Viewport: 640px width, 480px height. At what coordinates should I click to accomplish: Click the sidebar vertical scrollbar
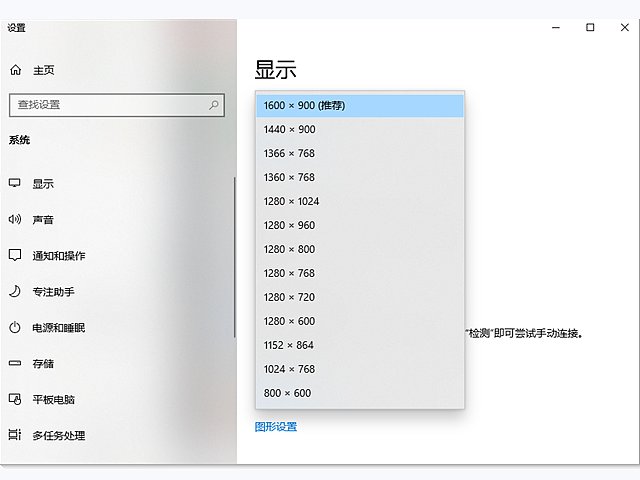tap(235, 257)
